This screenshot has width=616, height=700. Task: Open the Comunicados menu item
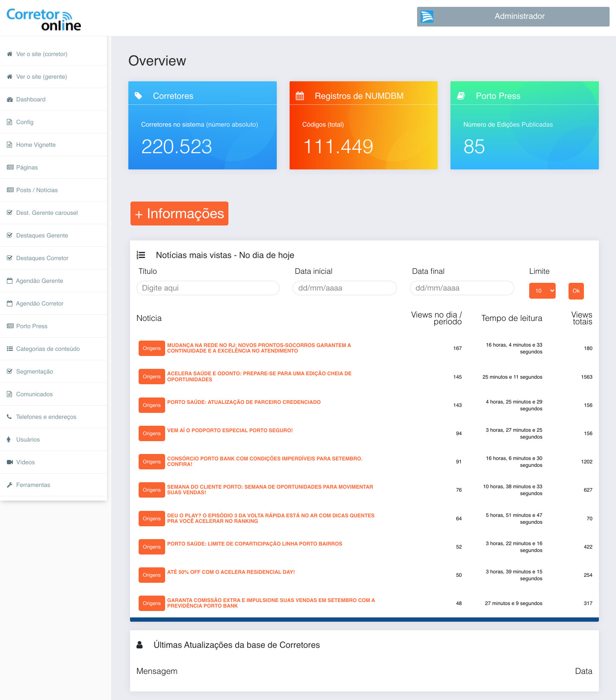(x=53, y=394)
